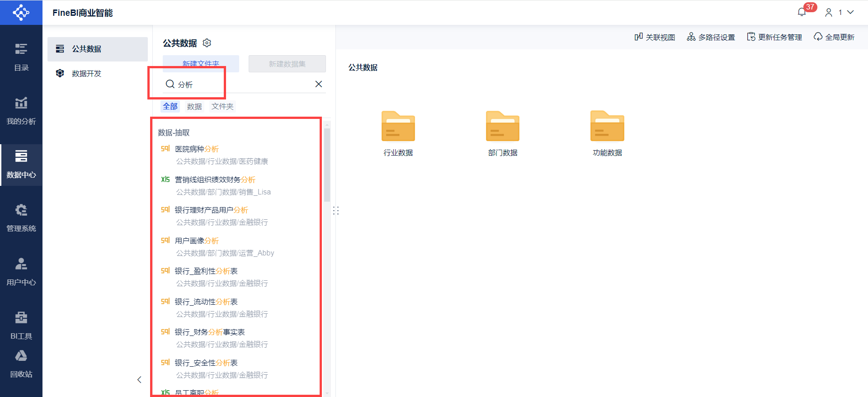The image size is (868, 397).
Task: Click the scrollbar up arrow in results
Action: [x=327, y=125]
